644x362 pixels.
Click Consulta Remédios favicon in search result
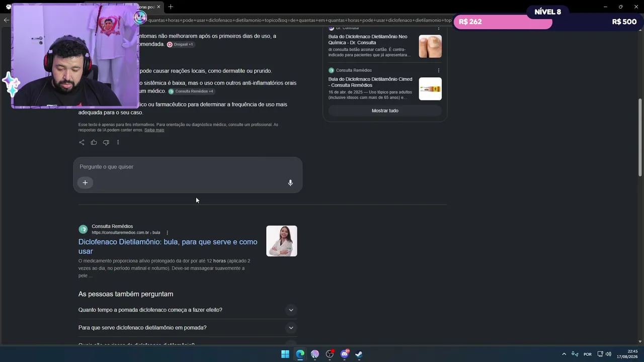click(x=83, y=229)
